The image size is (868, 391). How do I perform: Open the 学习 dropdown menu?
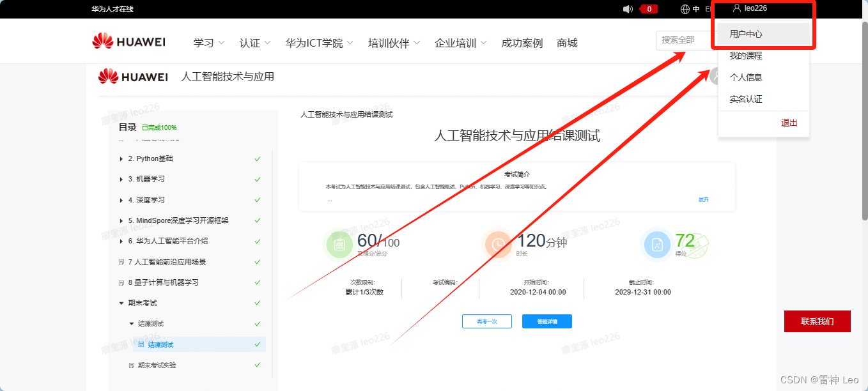[209, 43]
